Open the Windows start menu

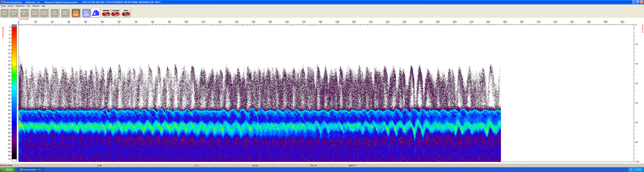click(8, 169)
